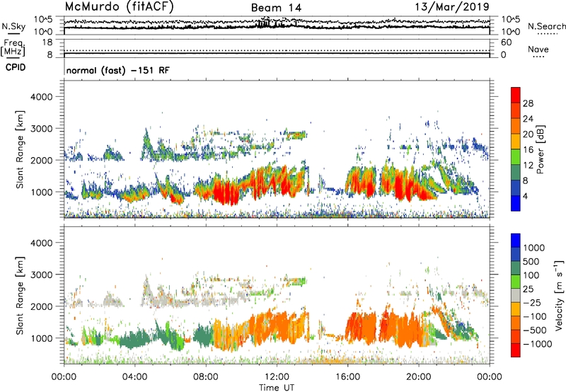Screen dimensions: 566x392
Task: Click the "McMurdo (fitACF)" plot title
Action: click(x=119, y=7)
